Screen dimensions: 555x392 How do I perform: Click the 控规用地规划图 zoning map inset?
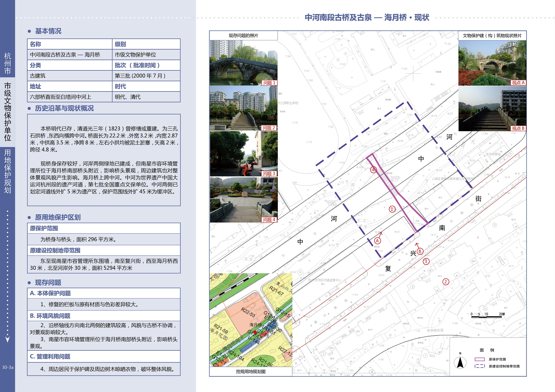tap(251, 320)
